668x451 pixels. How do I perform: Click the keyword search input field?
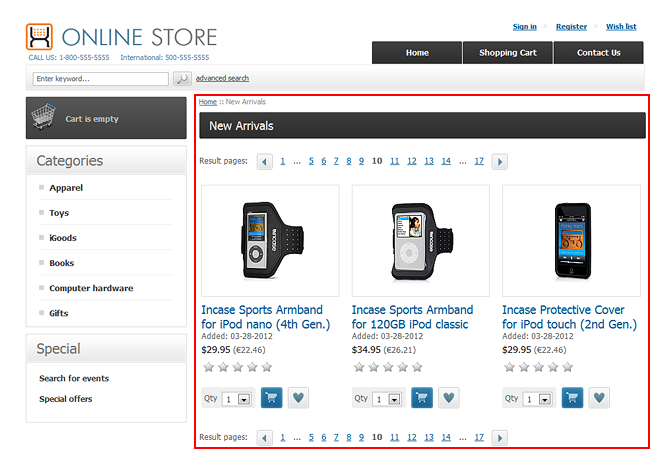tap(101, 79)
